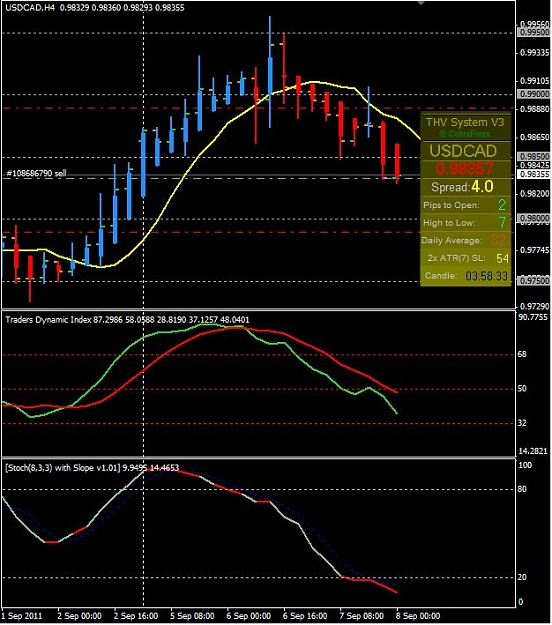Click the end of the red TDI signal line
This screenshot has width=552, height=625.
pos(397,392)
